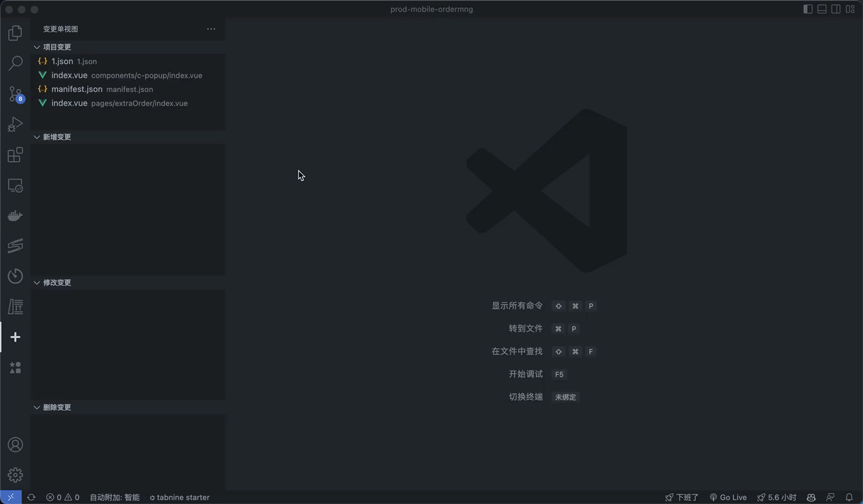Click the sync changes icon in status bar
Screen dimensions: 863x504
point(31,497)
